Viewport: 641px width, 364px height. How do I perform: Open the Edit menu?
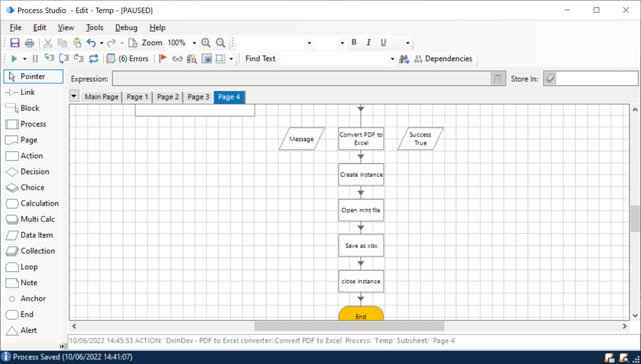(x=40, y=28)
